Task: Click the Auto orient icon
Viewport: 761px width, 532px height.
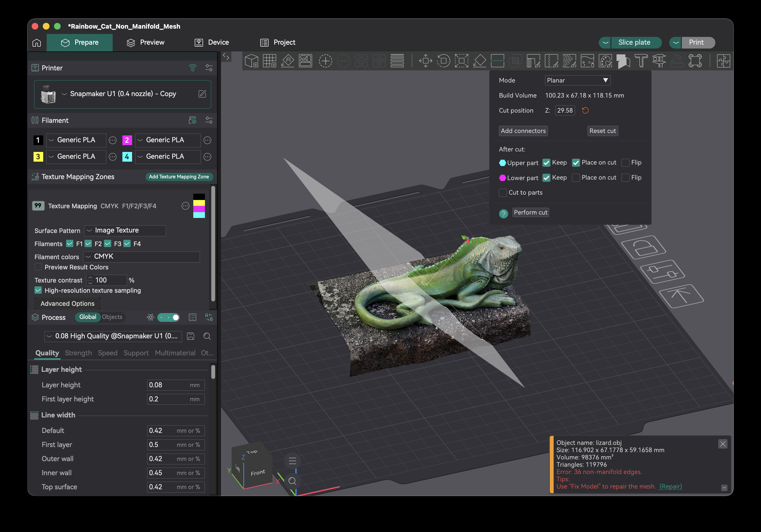Action: click(x=287, y=61)
